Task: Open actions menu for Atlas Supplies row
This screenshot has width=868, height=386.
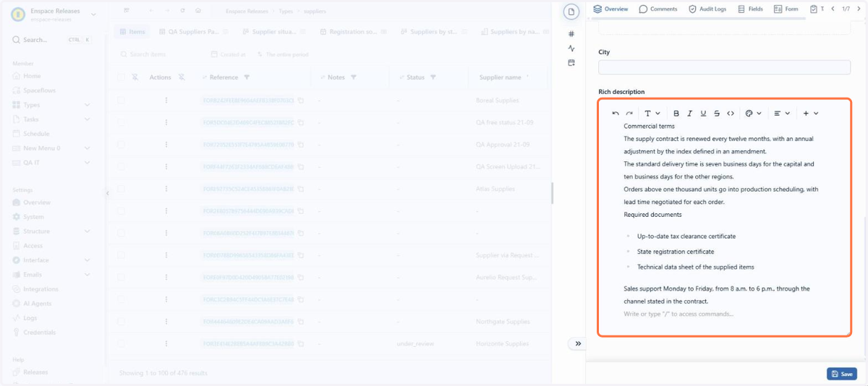Action: point(166,189)
